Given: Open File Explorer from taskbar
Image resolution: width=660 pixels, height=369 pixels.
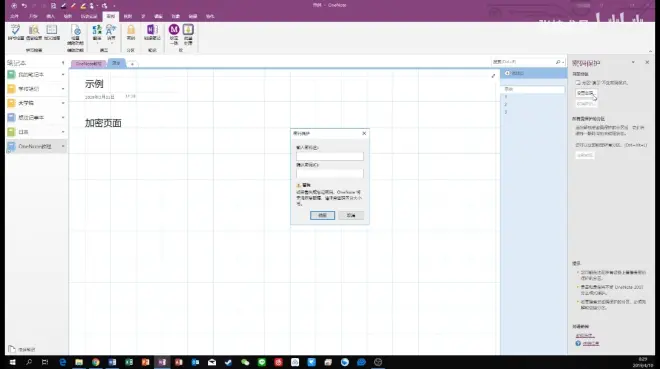Looking at the screenshot, I should pos(79,362).
